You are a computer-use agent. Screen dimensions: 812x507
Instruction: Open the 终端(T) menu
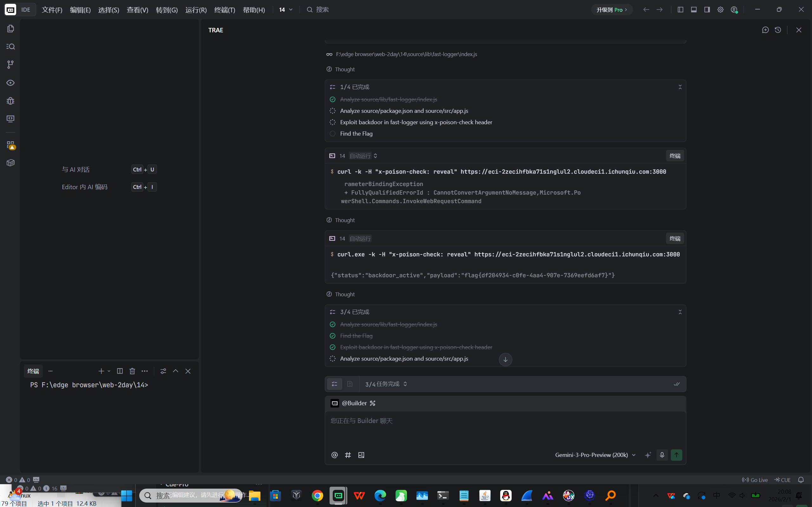coord(225,10)
